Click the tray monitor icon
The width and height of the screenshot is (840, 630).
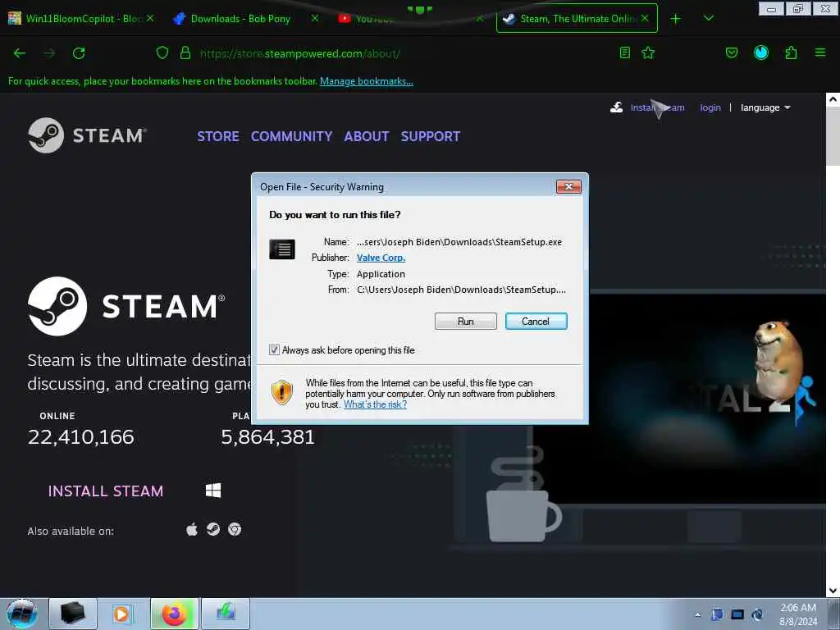point(737,615)
